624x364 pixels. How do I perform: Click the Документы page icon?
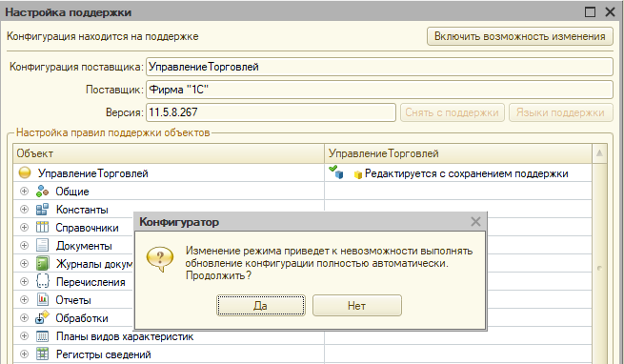coord(42,245)
